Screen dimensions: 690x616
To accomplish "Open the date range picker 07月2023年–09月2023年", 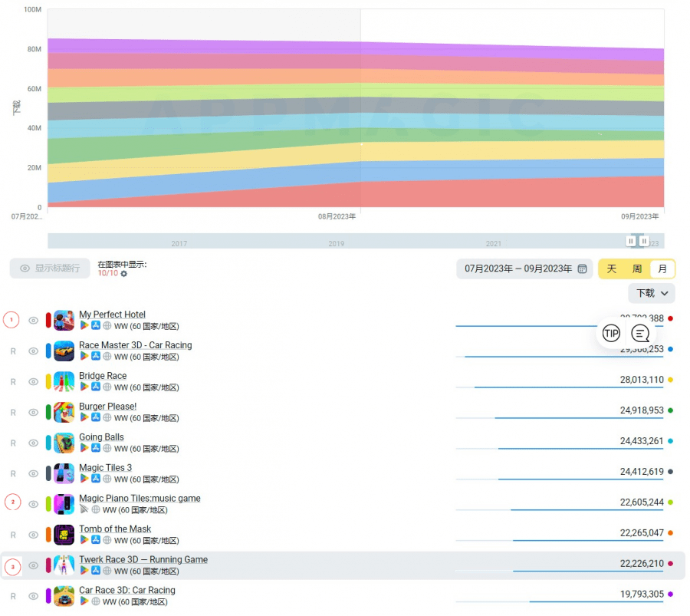I will pyautogui.click(x=518, y=268).
